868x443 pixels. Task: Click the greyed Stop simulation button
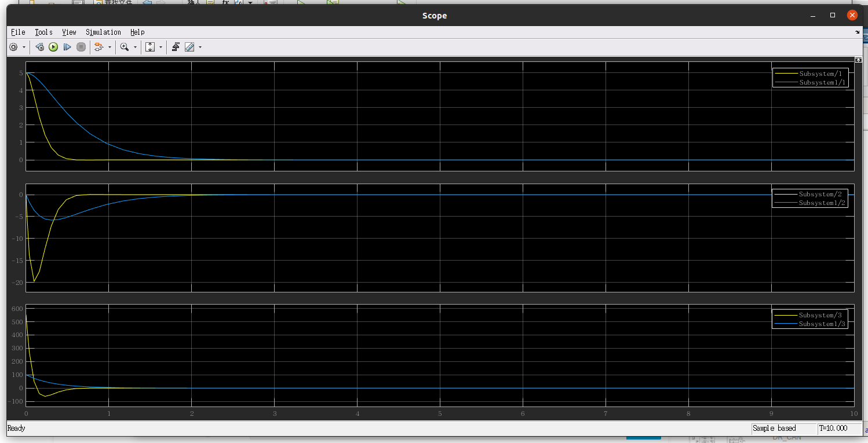(x=81, y=47)
